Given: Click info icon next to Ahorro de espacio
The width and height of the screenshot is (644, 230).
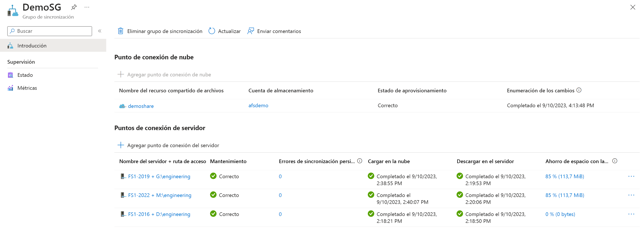Looking at the screenshot, I should pyautogui.click(x=615, y=161).
